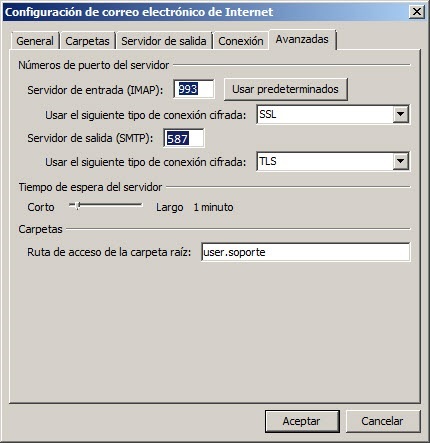This screenshot has height=443, width=430.
Task: Click the timeout slider track near Largo
Action: pos(135,205)
